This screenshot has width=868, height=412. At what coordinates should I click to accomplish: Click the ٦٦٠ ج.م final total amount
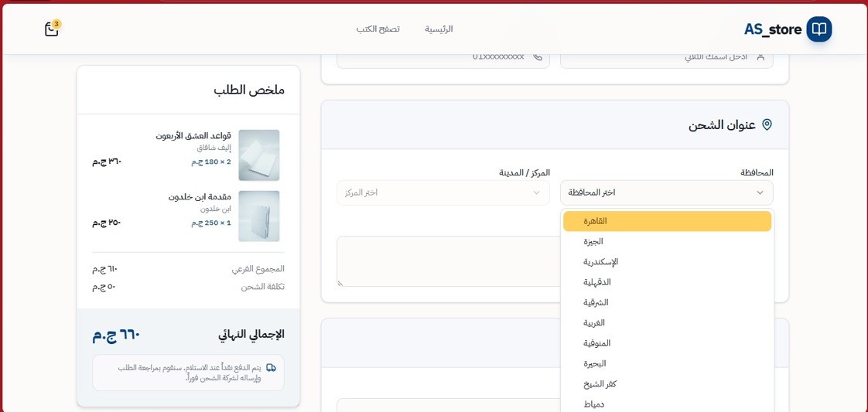[x=116, y=335]
